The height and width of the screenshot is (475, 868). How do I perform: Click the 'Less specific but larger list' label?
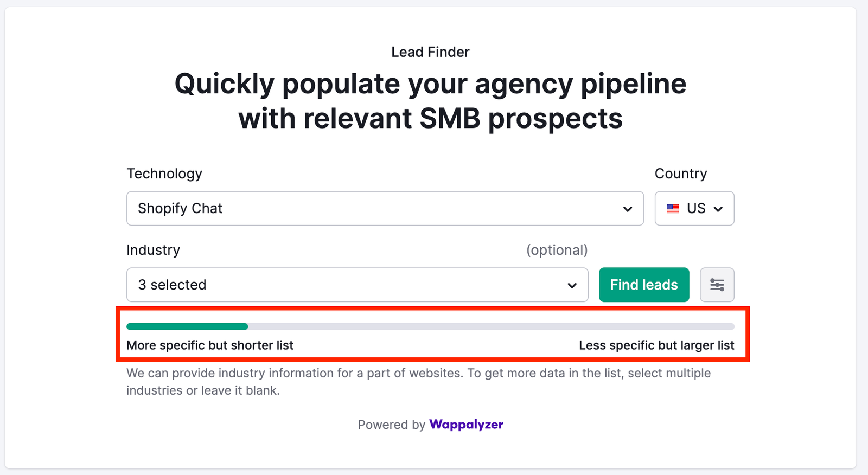[656, 345]
